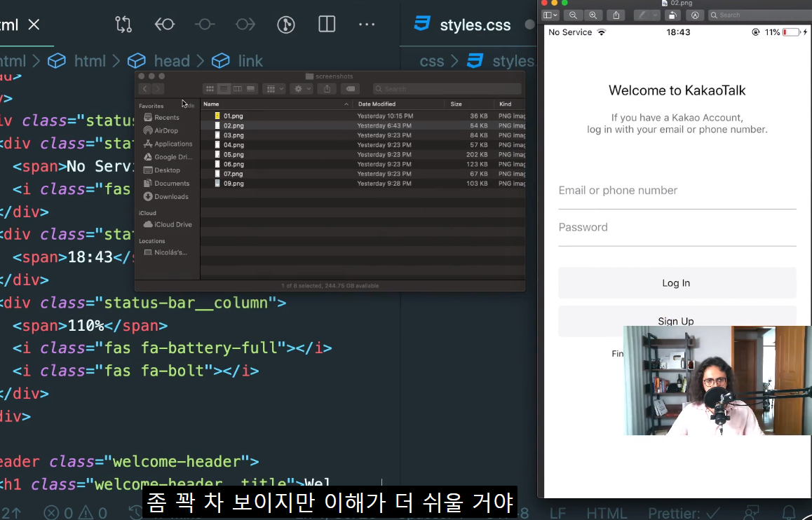Click the feedback icon in status bar
The width and height of the screenshot is (812, 520).
point(752,513)
